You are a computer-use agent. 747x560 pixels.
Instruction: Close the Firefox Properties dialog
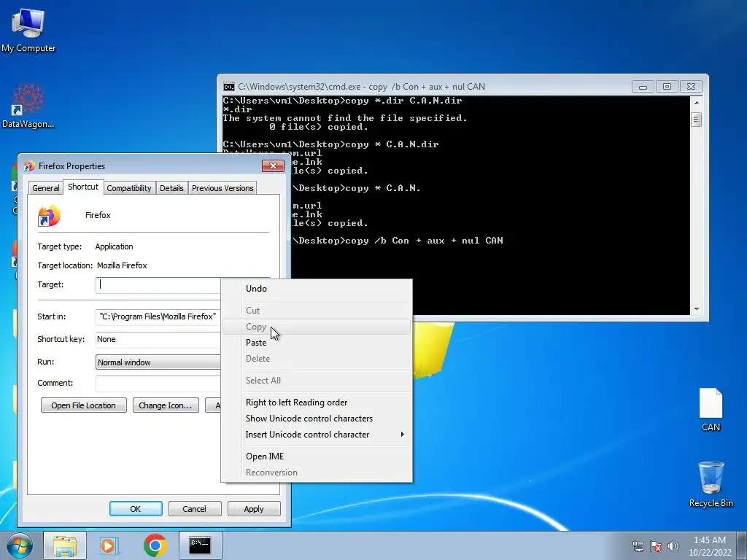pos(273,166)
